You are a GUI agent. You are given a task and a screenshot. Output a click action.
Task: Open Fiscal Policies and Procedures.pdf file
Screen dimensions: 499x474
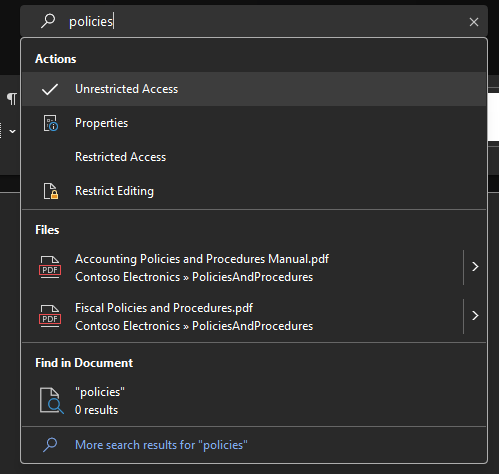click(243, 317)
